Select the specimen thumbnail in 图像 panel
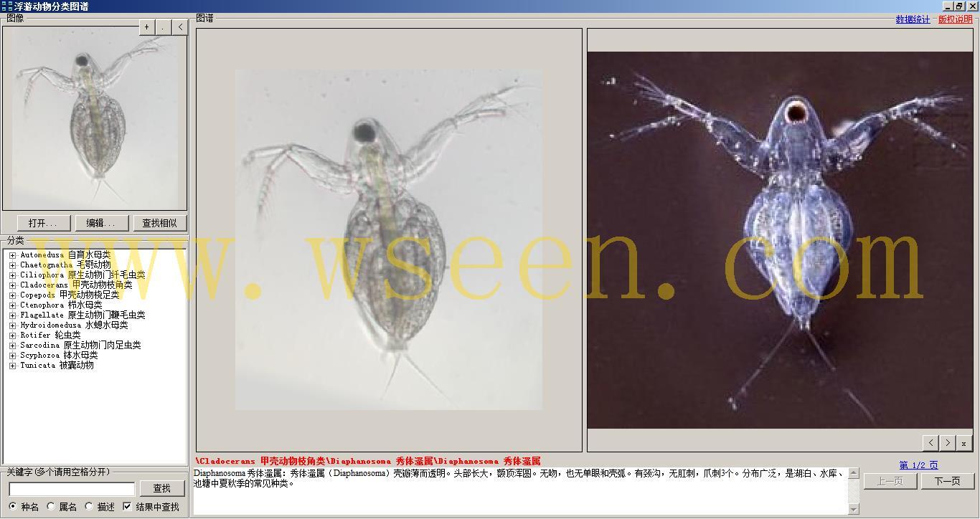980x519 pixels. [x=95, y=118]
